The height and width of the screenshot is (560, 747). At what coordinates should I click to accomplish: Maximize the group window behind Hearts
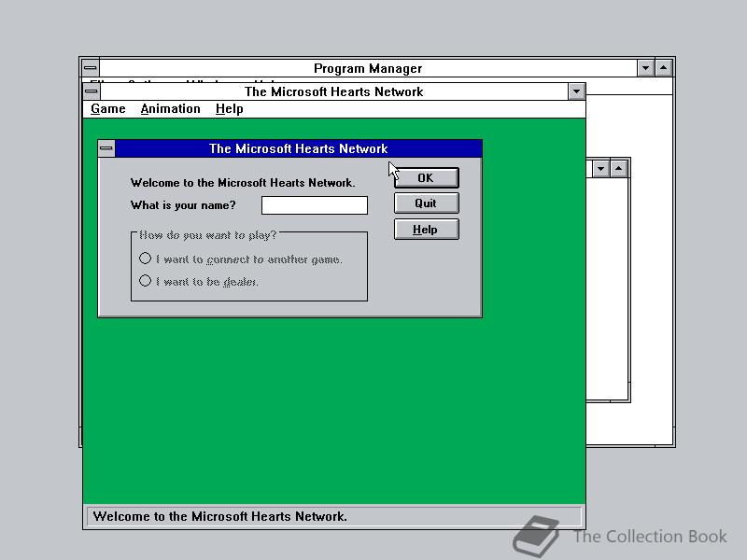[618, 169]
